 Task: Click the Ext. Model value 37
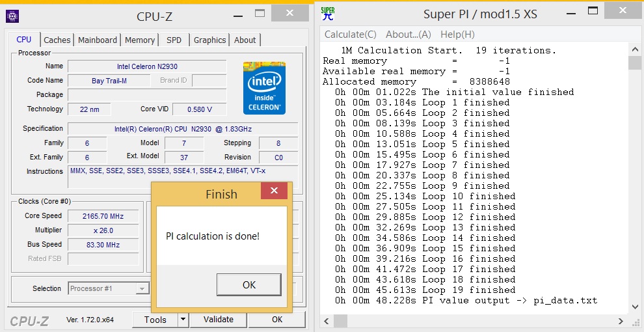(184, 158)
